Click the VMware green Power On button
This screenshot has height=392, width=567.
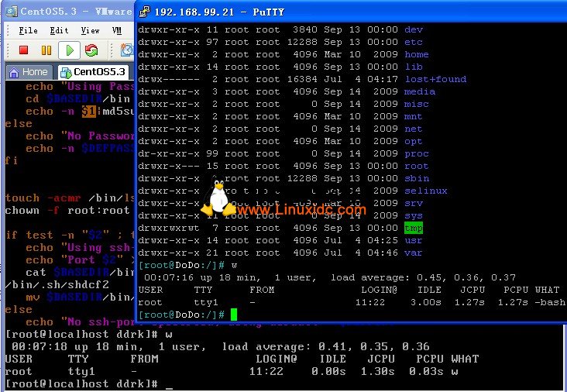[70, 50]
